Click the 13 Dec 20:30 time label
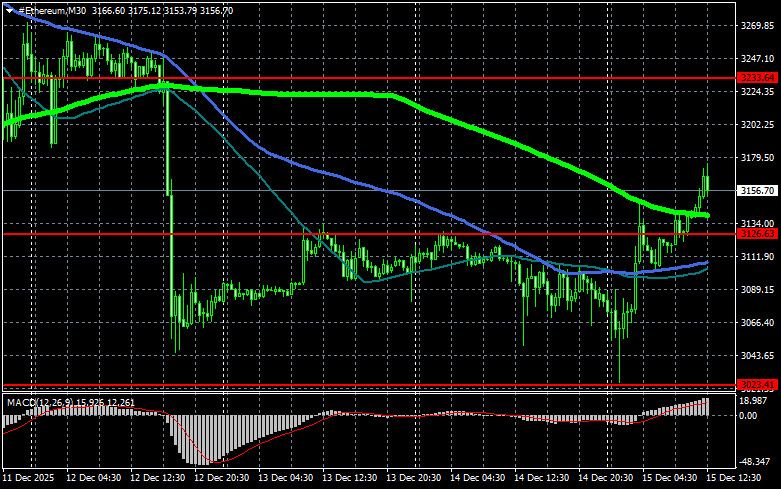Screen dimensions: 781x489 tap(413, 478)
